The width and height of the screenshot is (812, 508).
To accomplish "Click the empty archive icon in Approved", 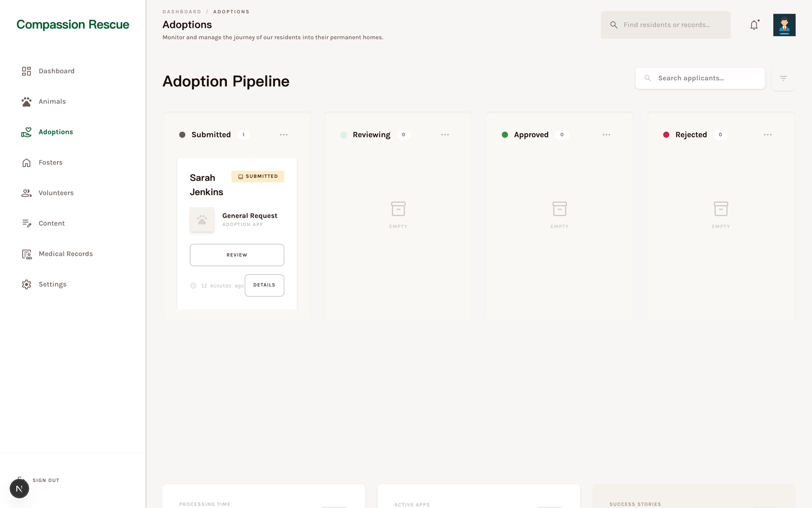I will [560, 209].
